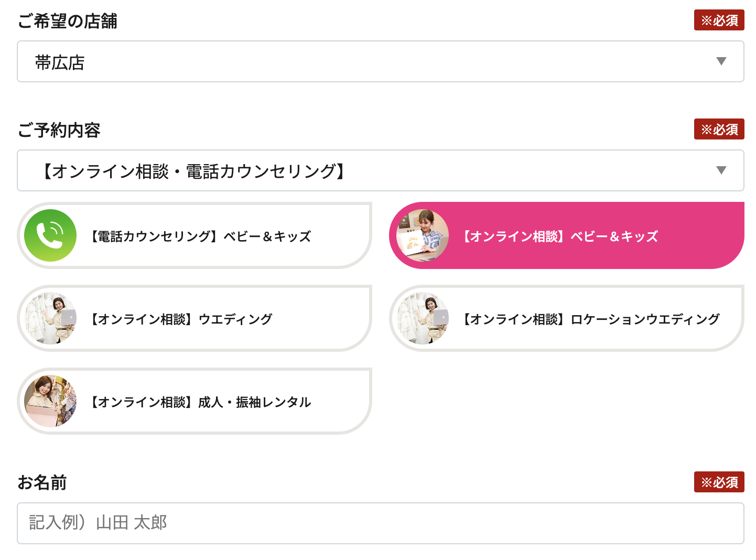Open the ご予約内容 category dropdown
The height and width of the screenshot is (560, 756).
367,171
